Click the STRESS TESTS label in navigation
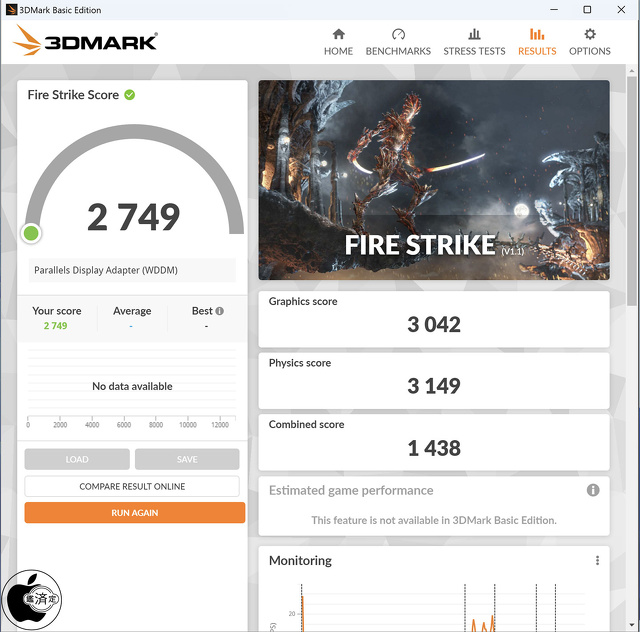 (x=474, y=51)
